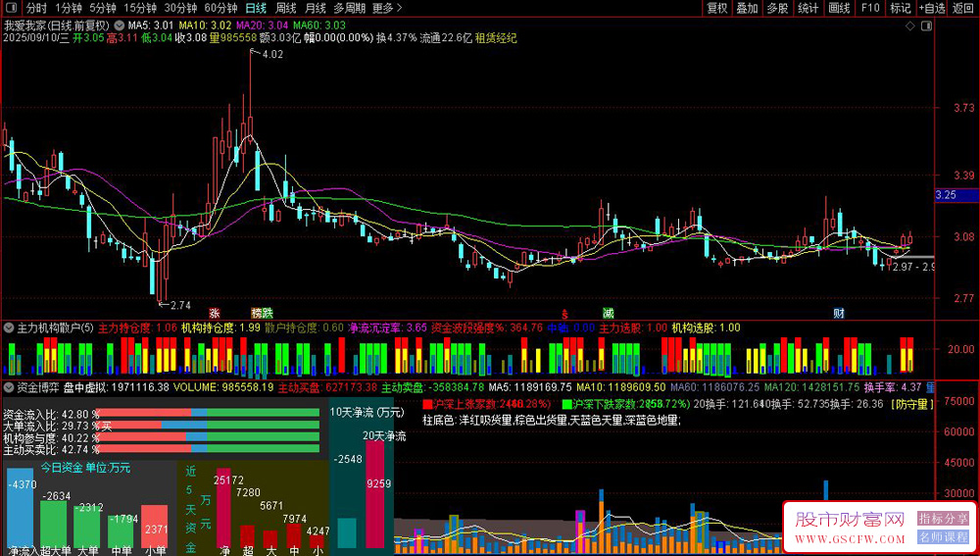The width and height of the screenshot is (980, 556).
Task: Click the MA10: 3.02 value label
Action: coord(206,25)
